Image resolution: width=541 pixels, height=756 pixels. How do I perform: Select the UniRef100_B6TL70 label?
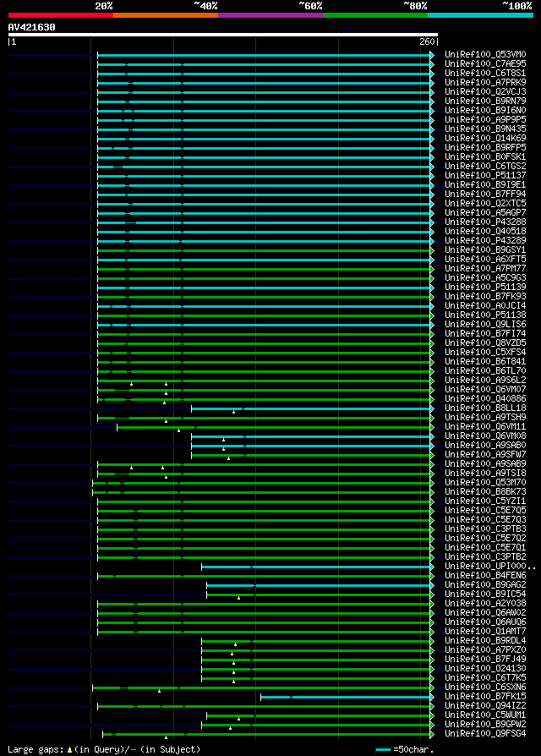coord(485,370)
